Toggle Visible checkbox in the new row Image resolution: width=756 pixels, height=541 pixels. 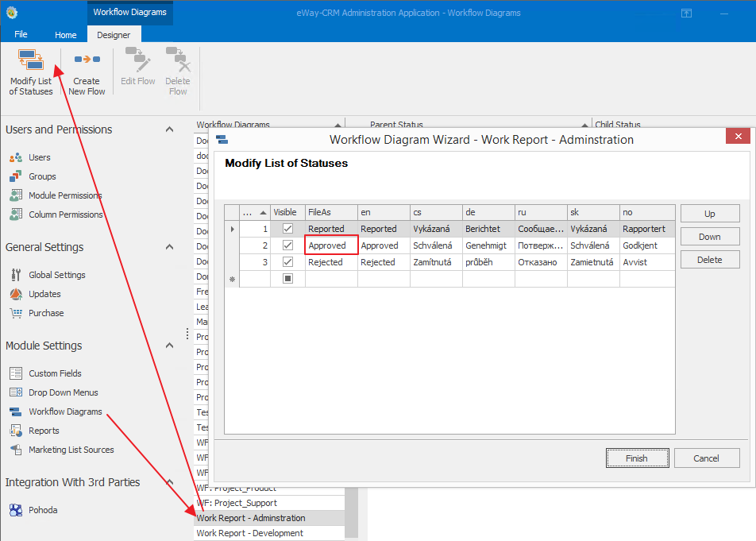click(287, 278)
